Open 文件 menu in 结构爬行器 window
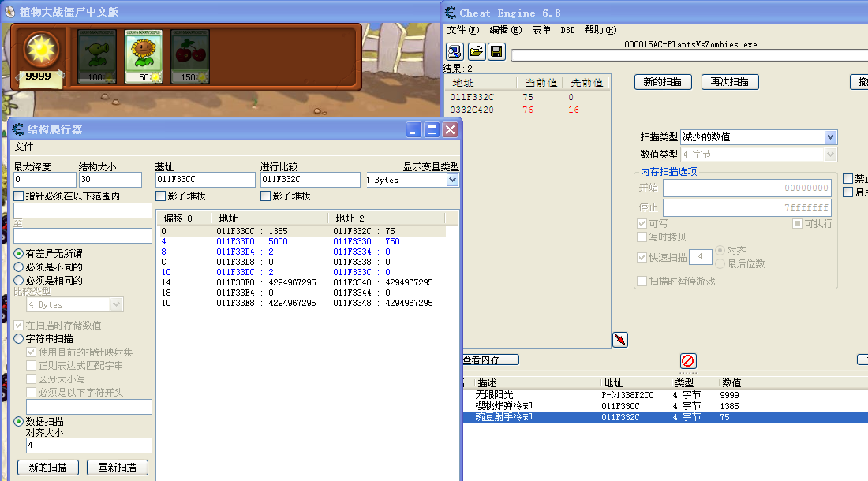This screenshot has height=481, width=868. 24,147
